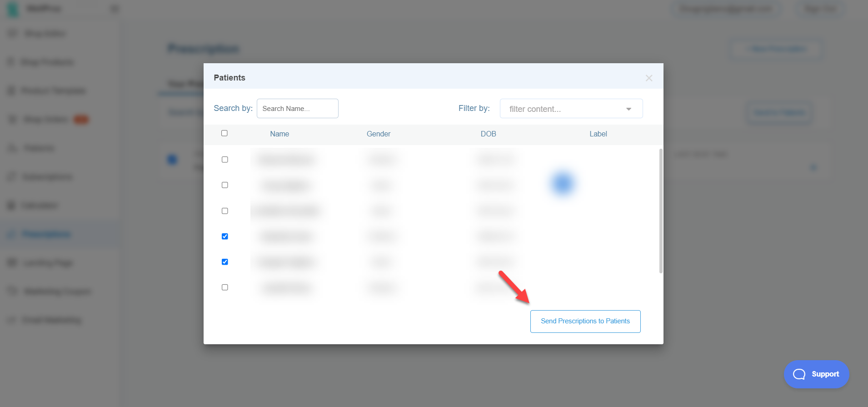Uncheck the fourth patient row checkbox

coord(225,236)
